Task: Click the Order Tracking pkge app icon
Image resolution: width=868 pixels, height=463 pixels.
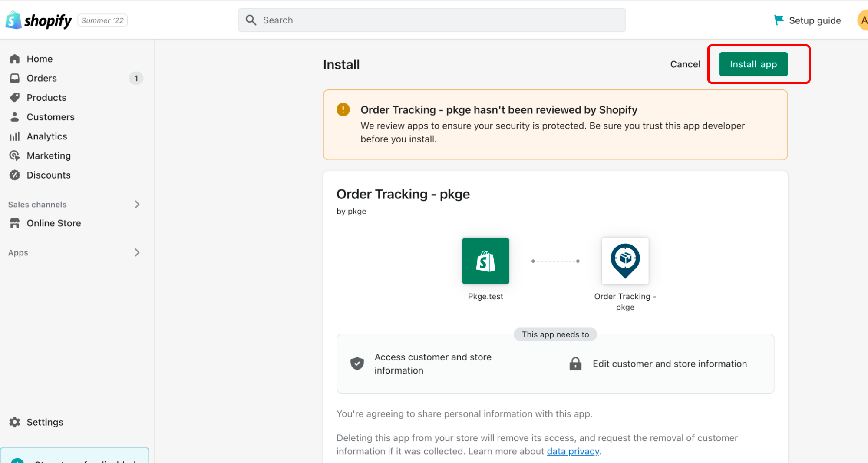Action: coord(625,261)
